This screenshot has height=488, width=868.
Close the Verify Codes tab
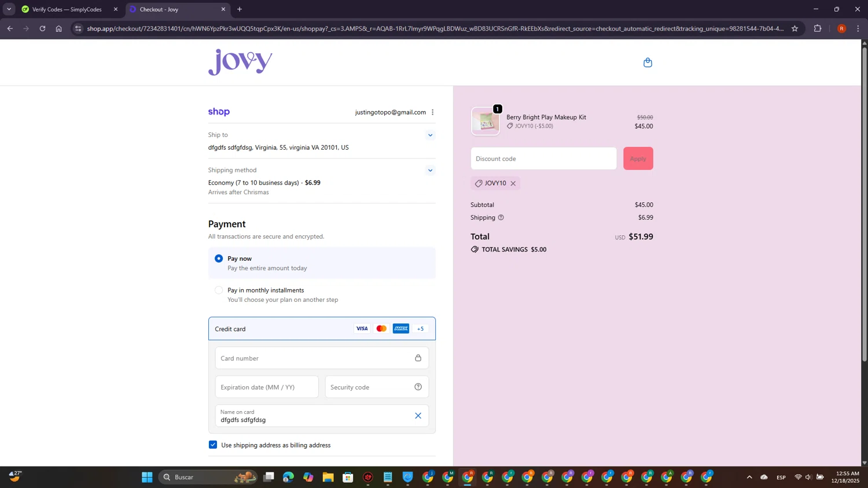(116, 9)
